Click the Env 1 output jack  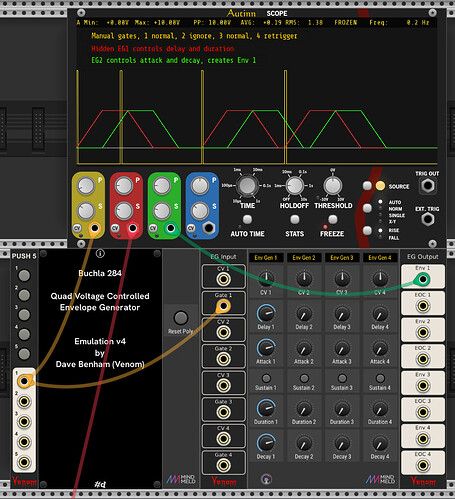tap(423, 279)
